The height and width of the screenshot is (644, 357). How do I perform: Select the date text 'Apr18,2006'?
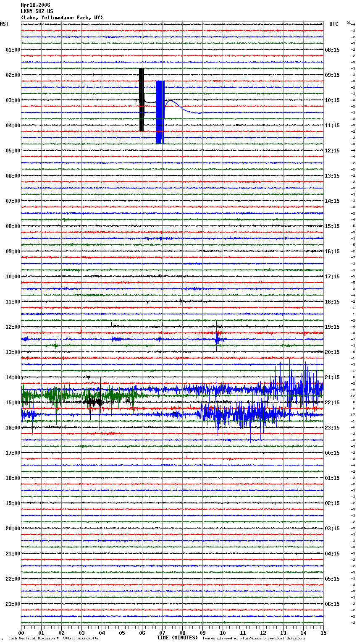pos(35,5)
